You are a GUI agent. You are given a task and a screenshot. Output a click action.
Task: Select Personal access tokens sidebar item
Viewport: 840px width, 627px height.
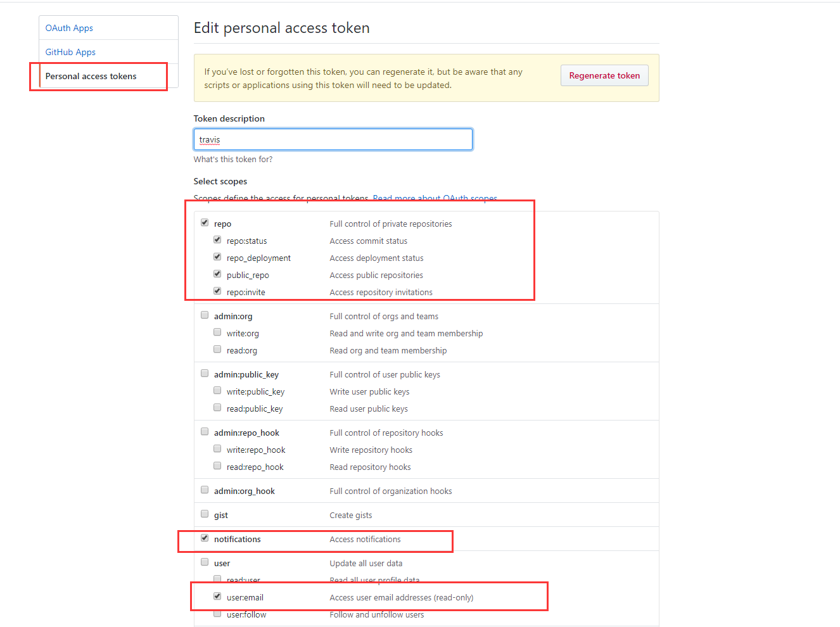click(91, 76)
